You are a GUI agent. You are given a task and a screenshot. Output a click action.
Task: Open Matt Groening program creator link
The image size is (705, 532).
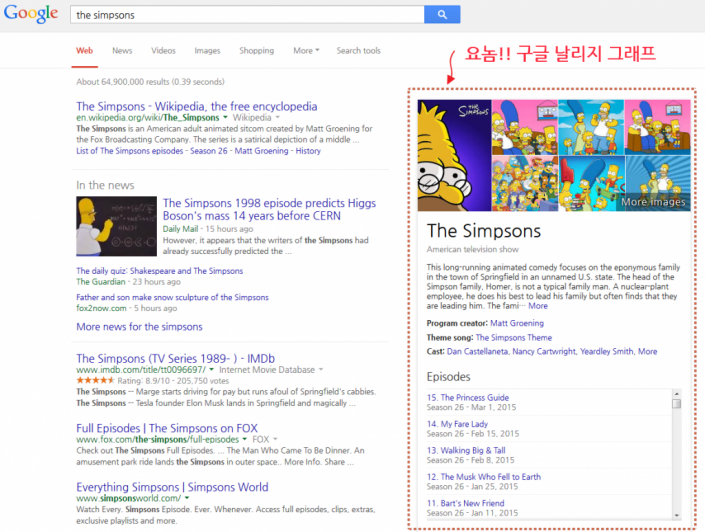click(x=517, y=323)
